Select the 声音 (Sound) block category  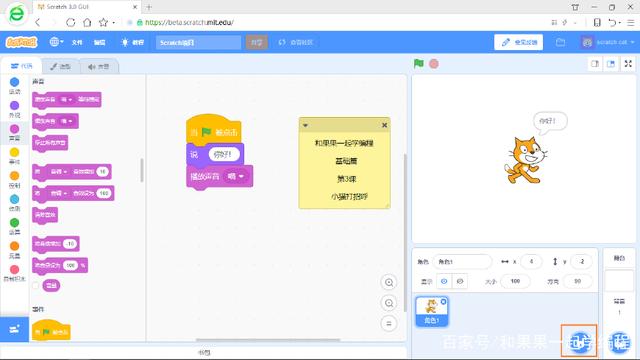click(x=14, y=133)
